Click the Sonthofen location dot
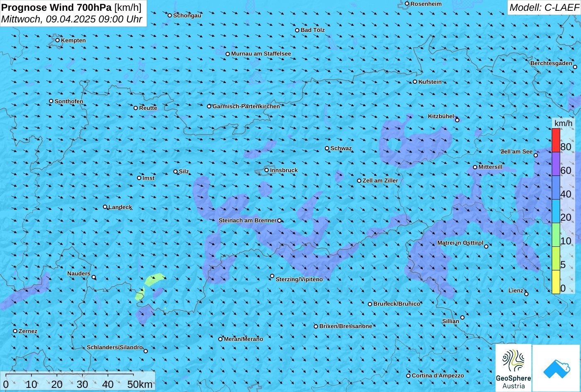Screen dimensions: 581x392 click(51, 101)
